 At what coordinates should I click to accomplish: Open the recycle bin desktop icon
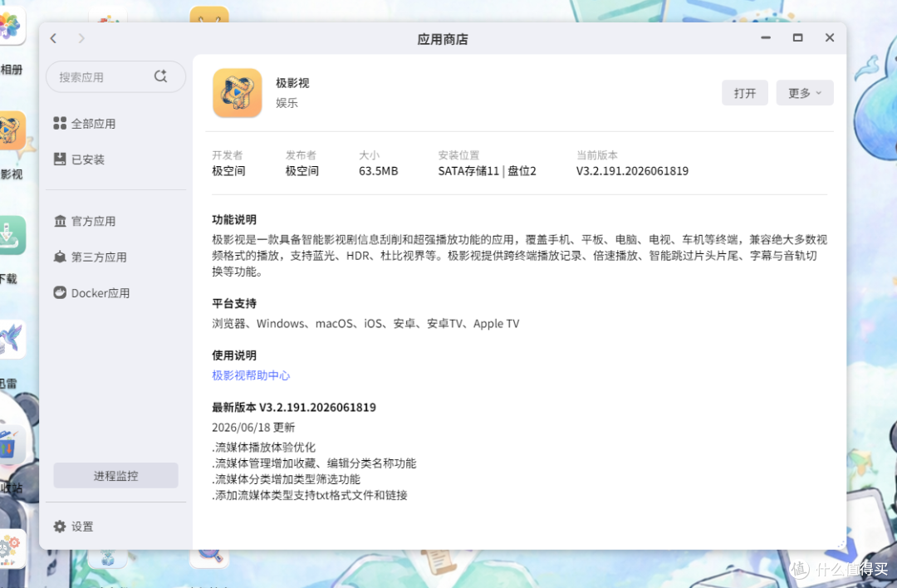point(12,443)
